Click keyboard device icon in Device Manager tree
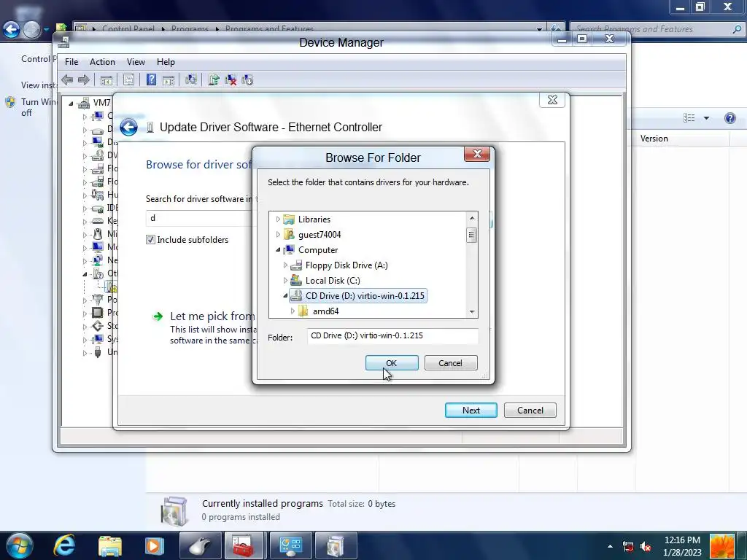Viewport: 747px width, 560px height. click(98, 220)
